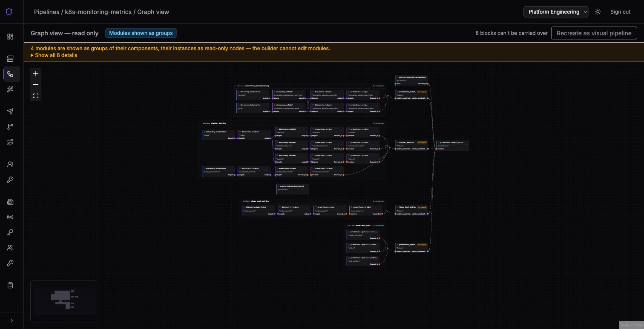This screenshot has width=644, height=329.
Task: Click the shield logo at top left
Action: tap(9, 12)
